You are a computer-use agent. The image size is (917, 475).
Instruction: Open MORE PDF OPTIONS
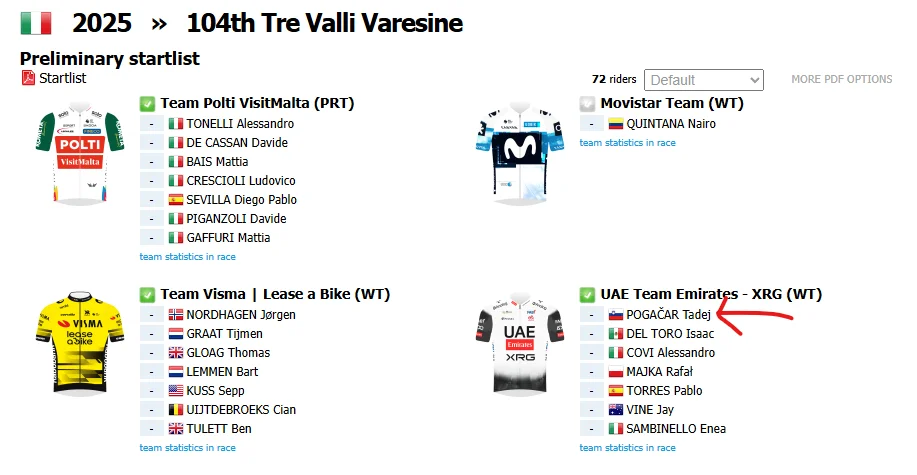tap(842, 79)
